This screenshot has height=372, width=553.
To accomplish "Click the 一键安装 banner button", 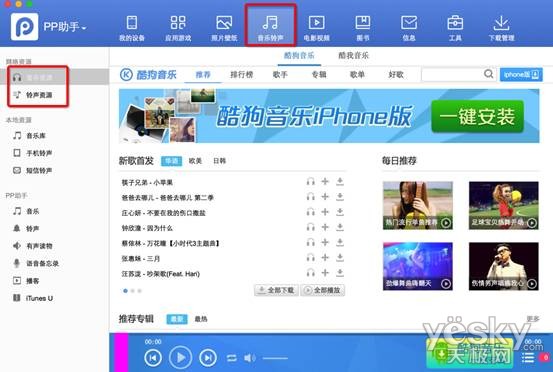I will [x=477, y=117].
